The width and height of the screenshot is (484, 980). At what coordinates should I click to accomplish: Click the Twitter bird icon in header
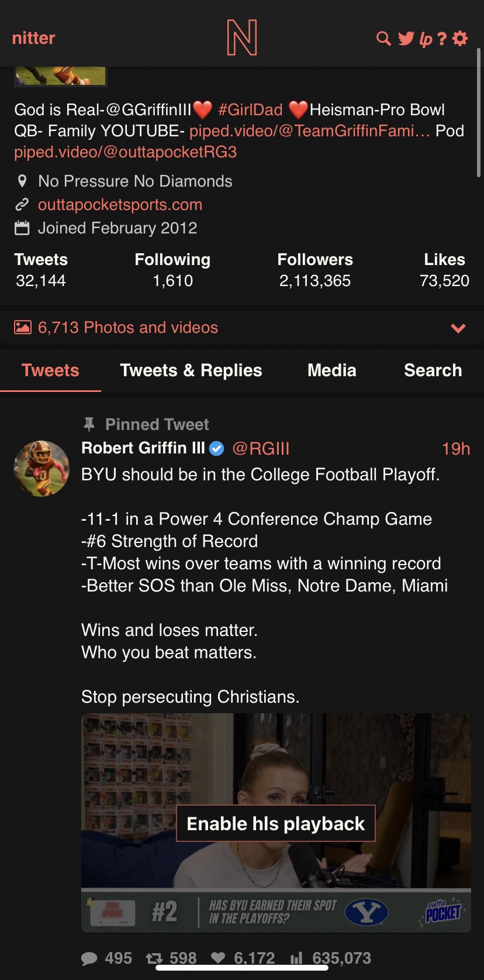pos(406,39)
